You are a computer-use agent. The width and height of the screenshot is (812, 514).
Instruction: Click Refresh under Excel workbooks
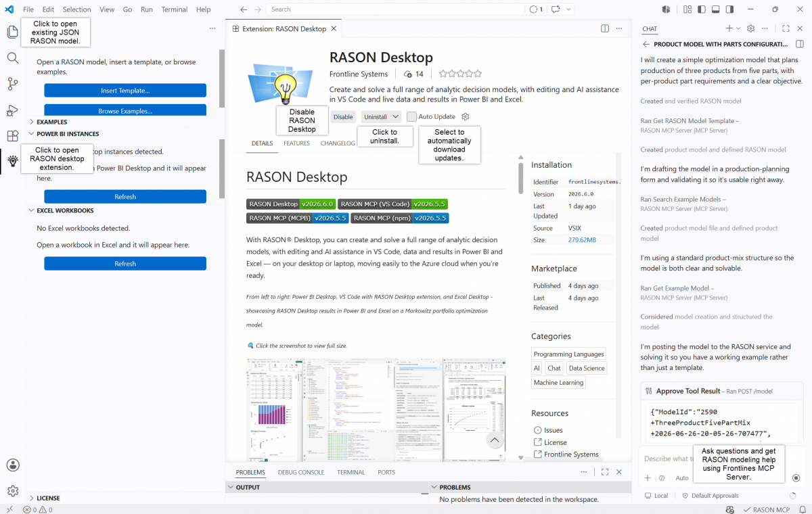point(125,264)
